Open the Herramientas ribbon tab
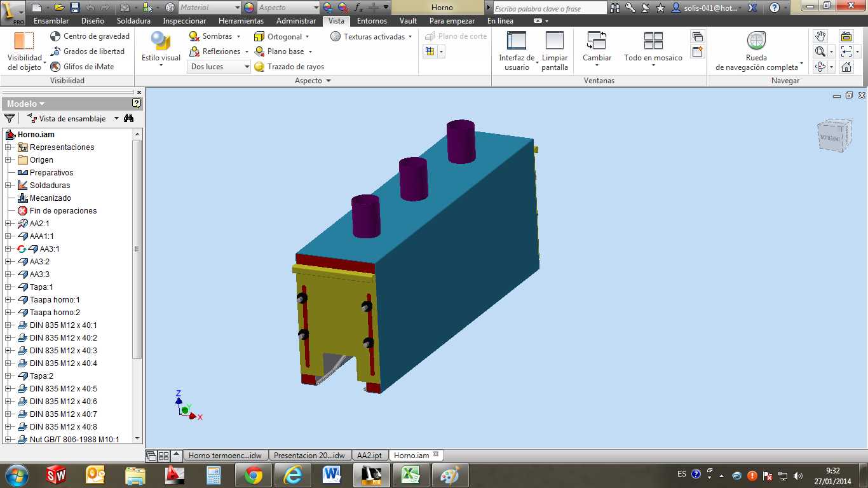The height and width of the screenshot is (488, 868). pos(241,21)
